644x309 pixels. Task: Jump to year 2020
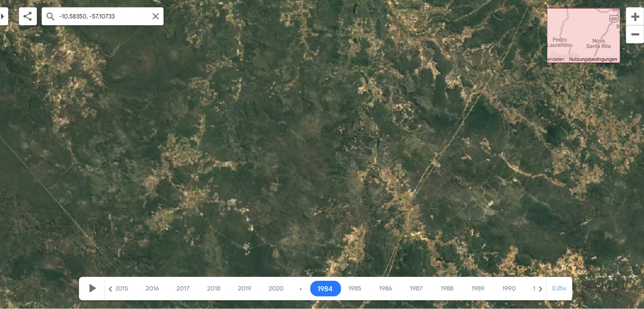276,288
